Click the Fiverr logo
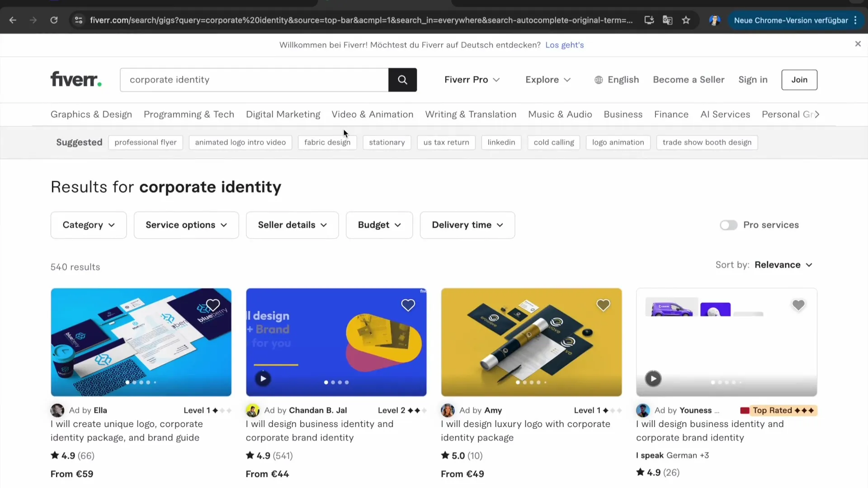Viewport: 868px width, 488px height. pos(76,80)
